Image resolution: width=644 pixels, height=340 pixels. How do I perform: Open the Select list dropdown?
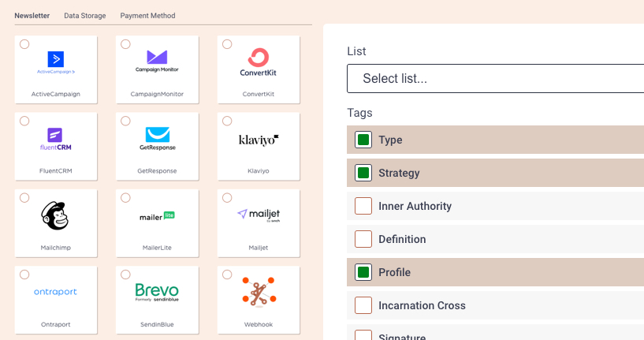click(x=495, y=79)
